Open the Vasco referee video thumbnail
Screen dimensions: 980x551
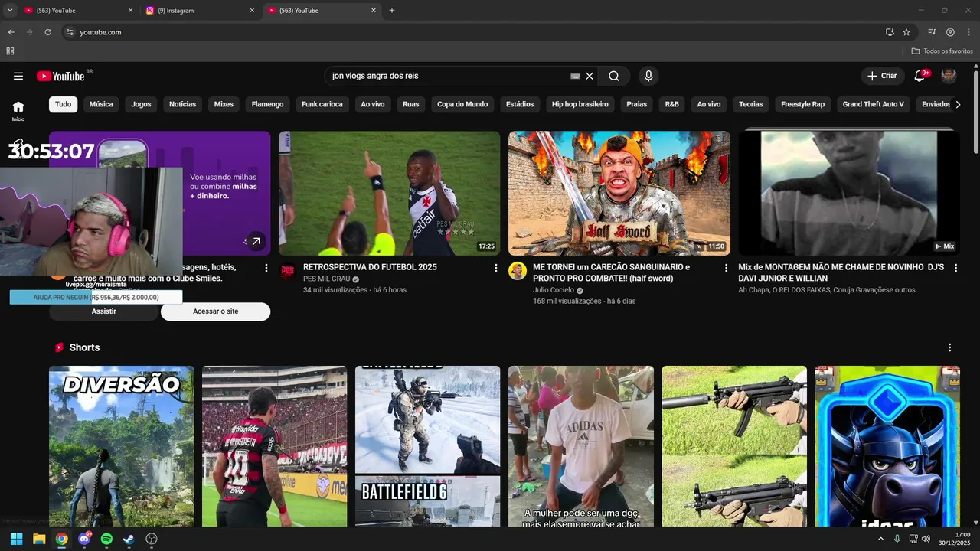click(x=389, y=193)
